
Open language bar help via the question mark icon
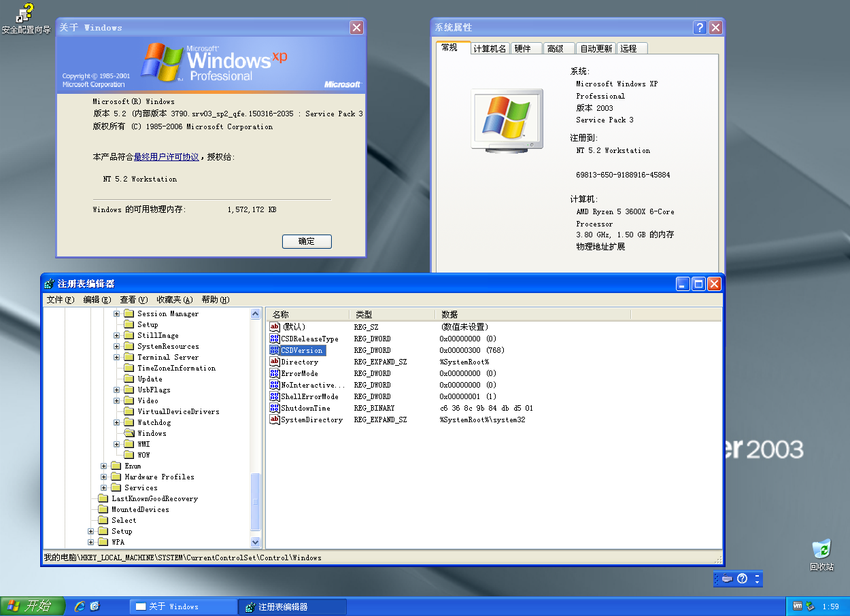pyautogui.click(x=742, y=579)
